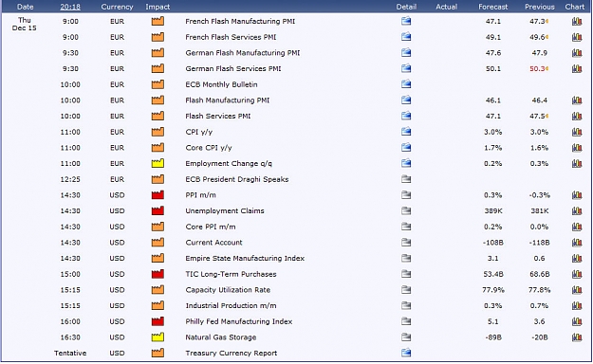The height and width of the screenshot is (364, 593).
Task: Select the 'Philly Fed Manufacturing Index' event name
Action: click(x=239, y=321)
